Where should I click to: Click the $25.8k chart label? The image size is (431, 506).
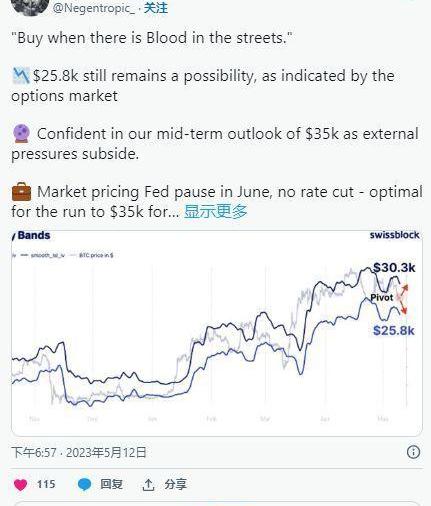click(394, 330)
